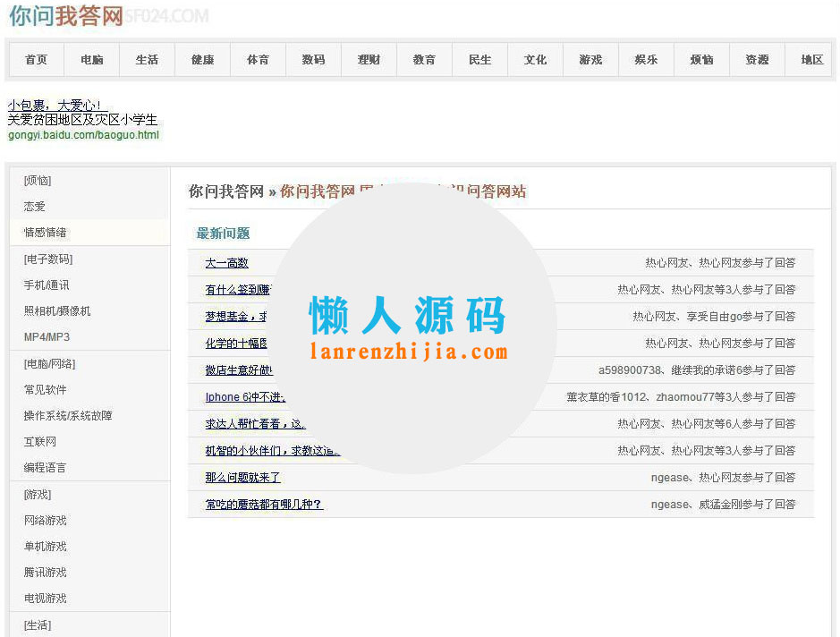Click the 你问我答网 site logo
Screen dimensions: 840x637
65,16
